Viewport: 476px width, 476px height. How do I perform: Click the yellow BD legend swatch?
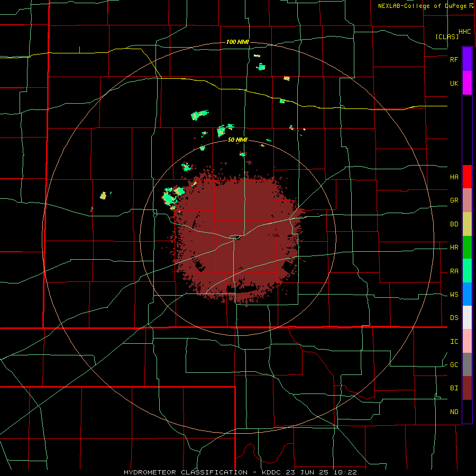pyautogui.click(x=467, y=224)
